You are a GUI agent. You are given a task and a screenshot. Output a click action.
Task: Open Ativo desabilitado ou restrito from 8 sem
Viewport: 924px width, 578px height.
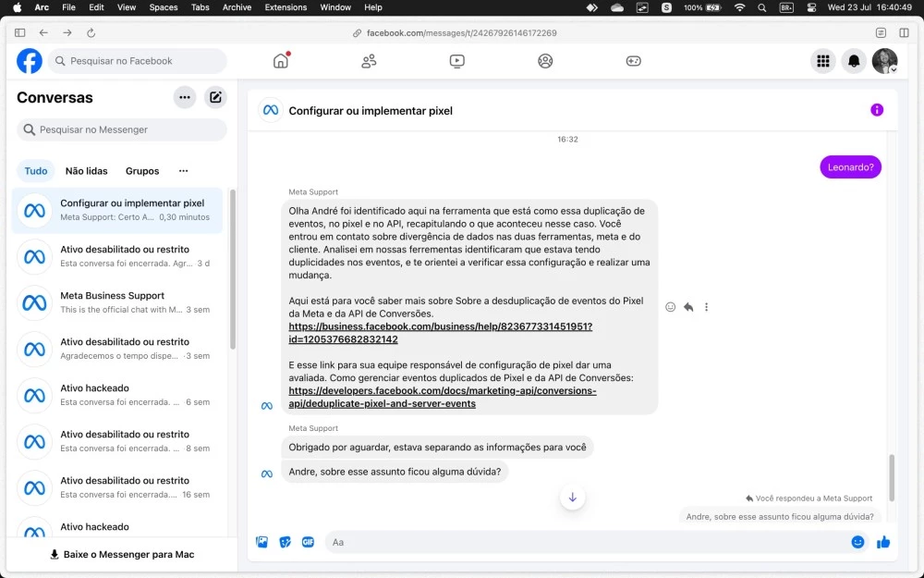pyautogui.click(x=117, y=441)
